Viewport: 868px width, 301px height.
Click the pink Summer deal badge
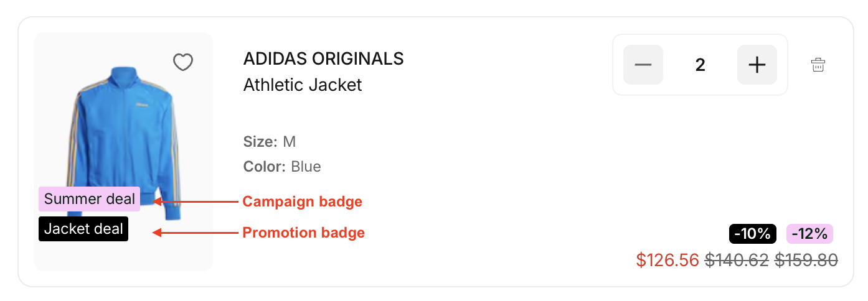(90, 199)
